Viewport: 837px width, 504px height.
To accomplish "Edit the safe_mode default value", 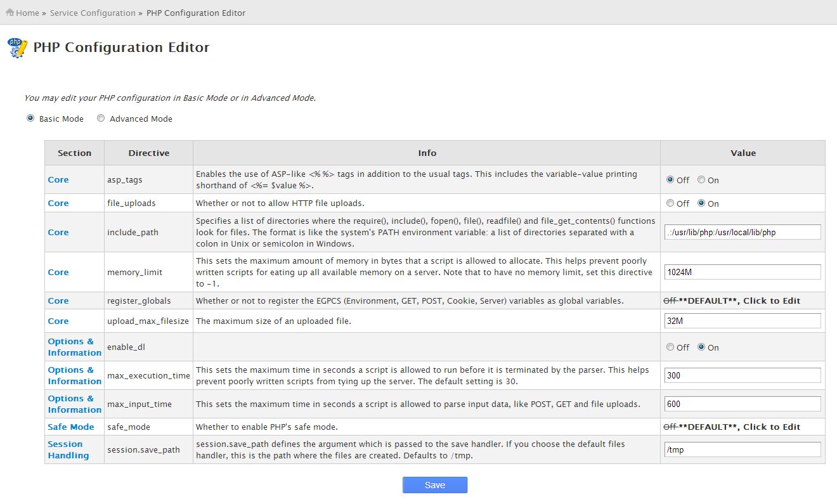I will [732, 427].
